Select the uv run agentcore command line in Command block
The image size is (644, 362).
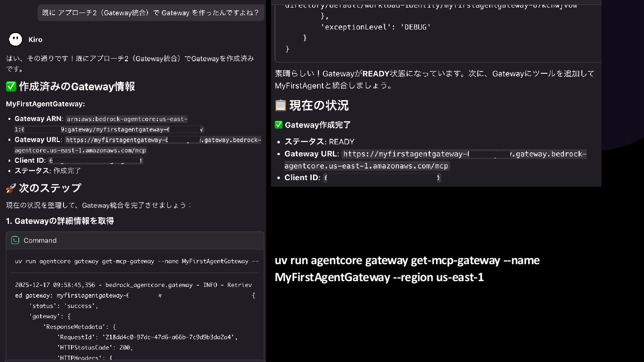(x=137, y=261)
